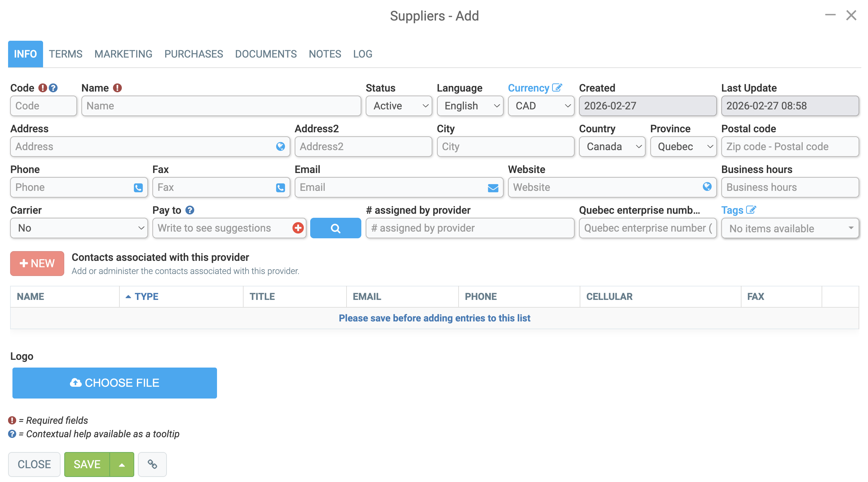Focus the Business hours input field
Viewport: 868px width, 482px height.
[x=790, y=187]
